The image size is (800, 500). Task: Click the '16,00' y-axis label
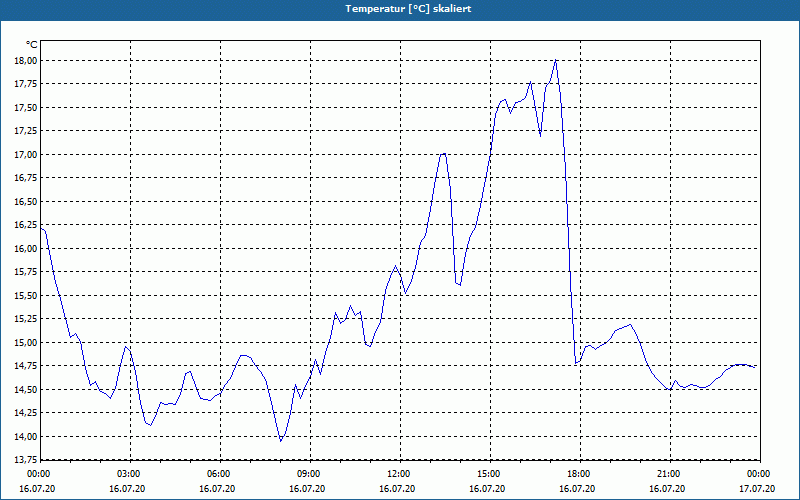coord(26,248)
